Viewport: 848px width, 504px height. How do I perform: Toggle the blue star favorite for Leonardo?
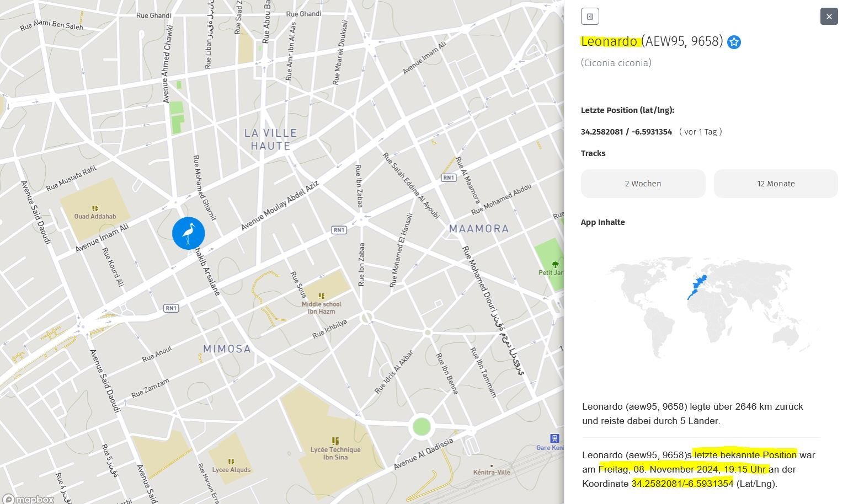[733, 42]
